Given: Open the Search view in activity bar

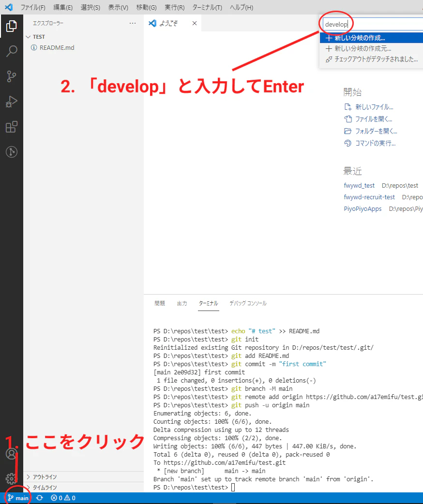Looking at the screenshot, I should 12,51.
